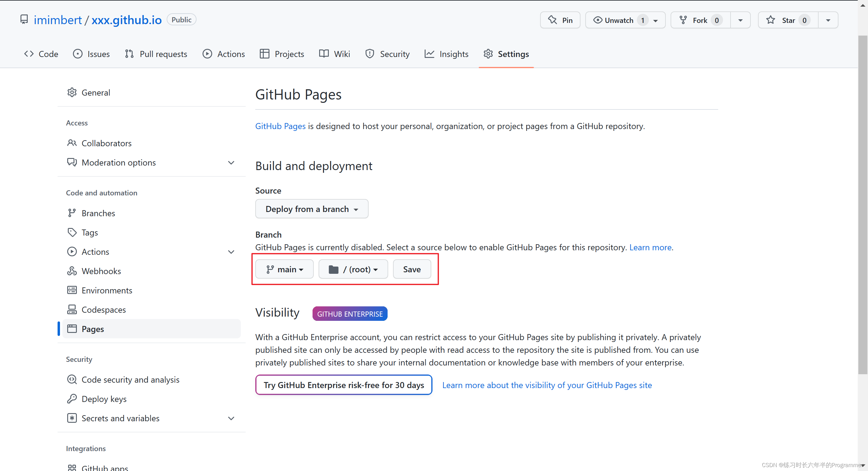Click the Webhooks icon in sidebar
Viewport: 868px width, 471px height.
72,271
